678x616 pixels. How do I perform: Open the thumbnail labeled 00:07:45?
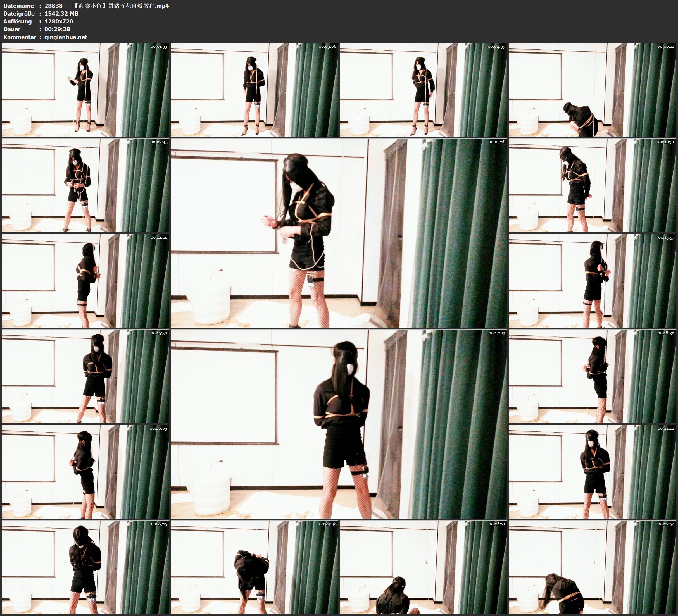pyautogui.click(x=85, y=185)
